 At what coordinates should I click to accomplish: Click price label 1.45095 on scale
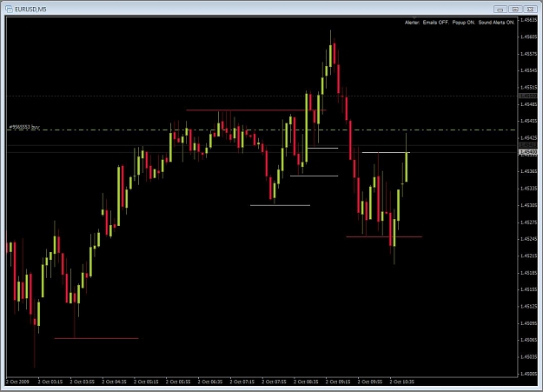(x=529, y=323)
